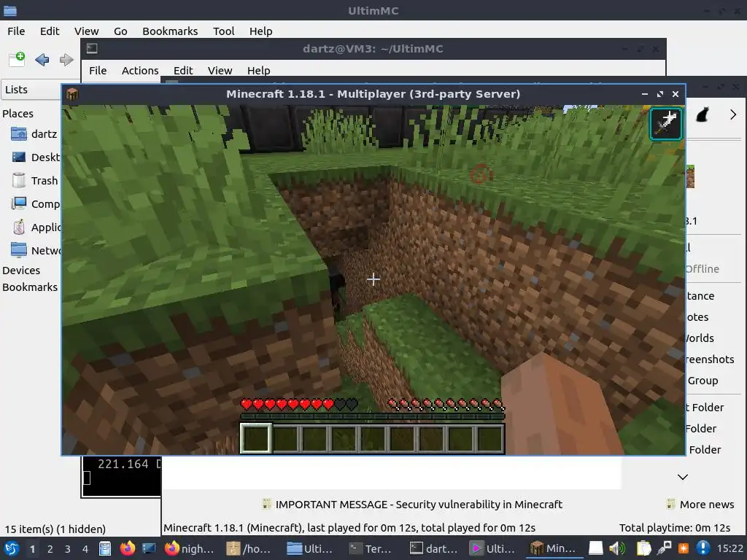Open Desktop in the Places sidebar
Viewport: 747px width, 560px height.
coord(35,157)
